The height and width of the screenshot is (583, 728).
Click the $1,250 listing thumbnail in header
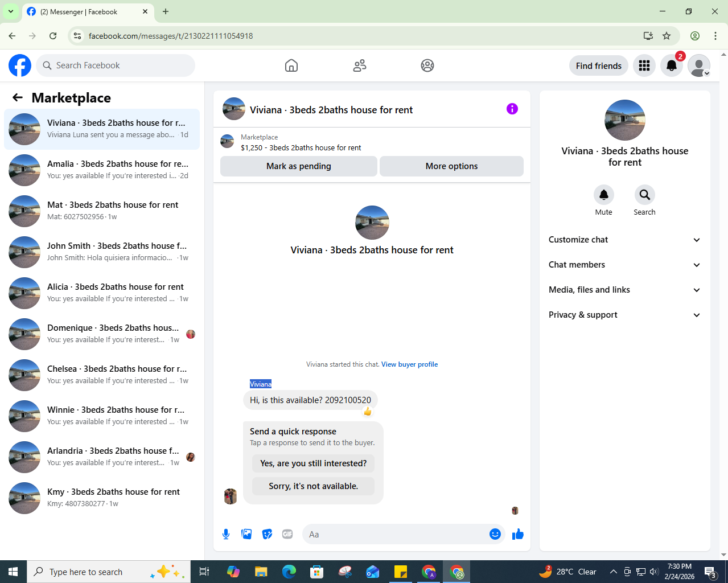(x=227, y=141)
